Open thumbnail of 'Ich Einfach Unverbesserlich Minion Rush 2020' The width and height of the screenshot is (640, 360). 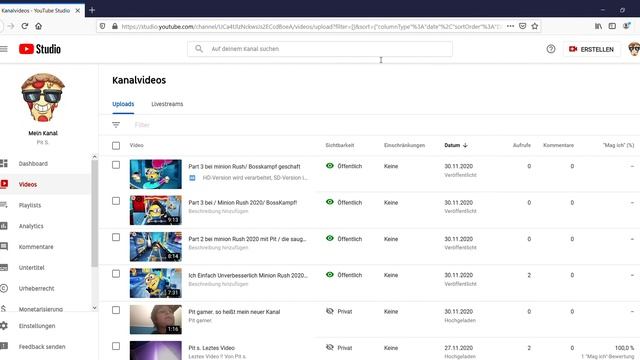[x=156, y=283]
